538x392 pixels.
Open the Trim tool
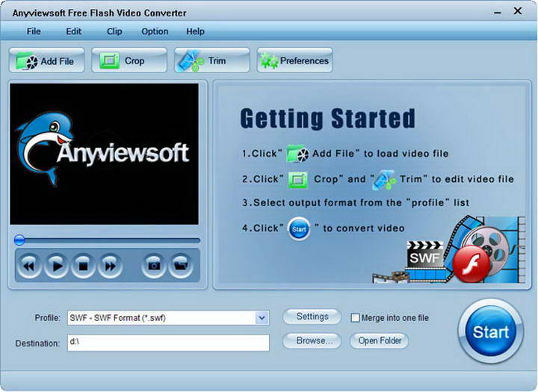click(x=212, y=60)
